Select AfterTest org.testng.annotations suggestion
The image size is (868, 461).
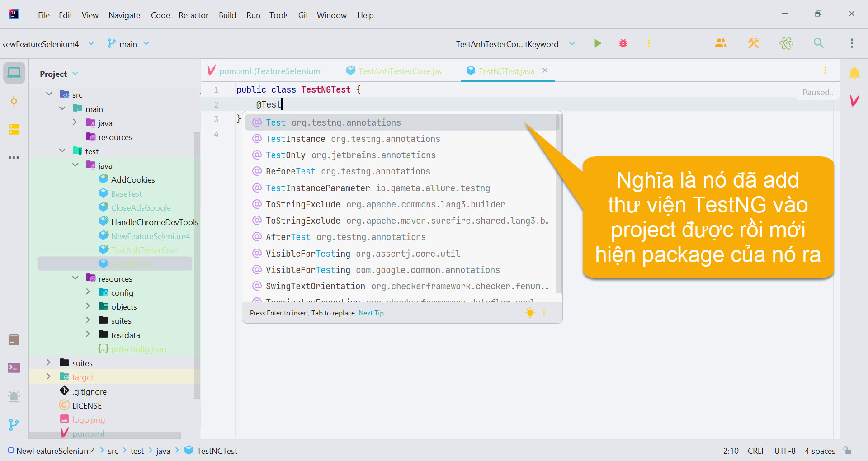point(402,237)
